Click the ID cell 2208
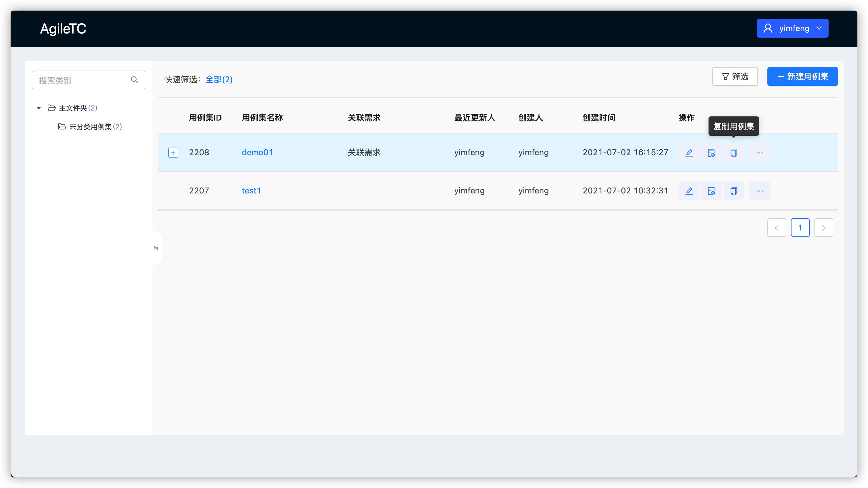This screenshot has height=488, width=868. 199,153
